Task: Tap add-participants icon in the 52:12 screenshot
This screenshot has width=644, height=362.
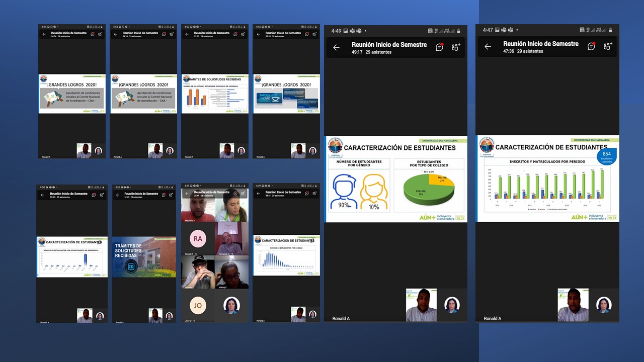Action: point(243,34)
